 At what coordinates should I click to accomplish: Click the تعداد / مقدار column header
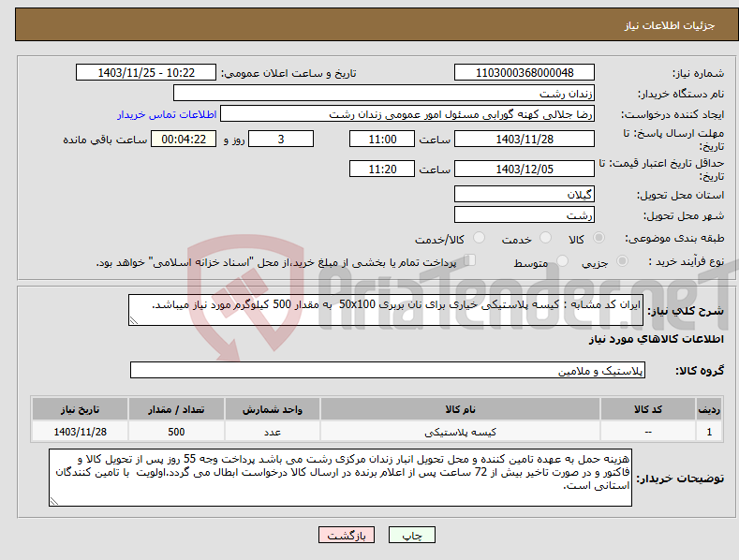pos(176,409)
